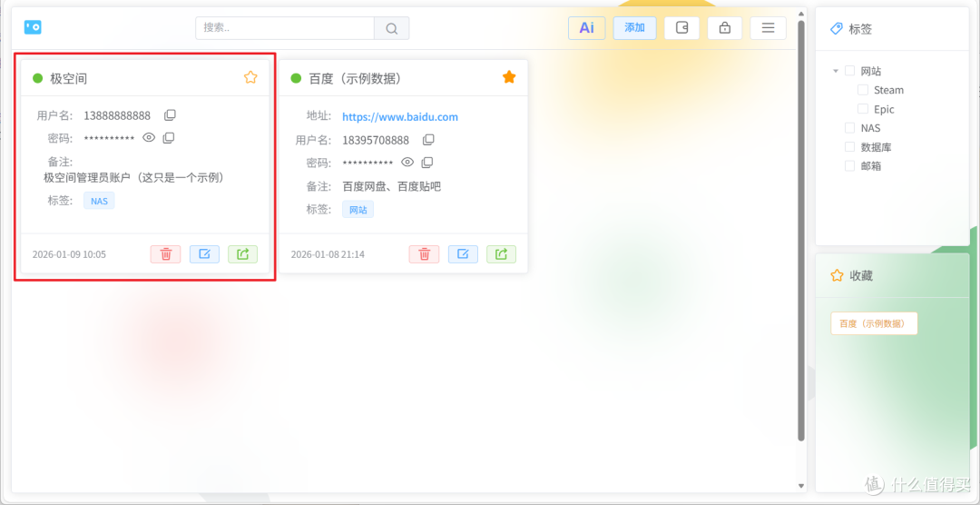The height and width of the screenshot is (505, 980).
Task: Click the Epic label in tag tree
Action: (x=884, y=109)
